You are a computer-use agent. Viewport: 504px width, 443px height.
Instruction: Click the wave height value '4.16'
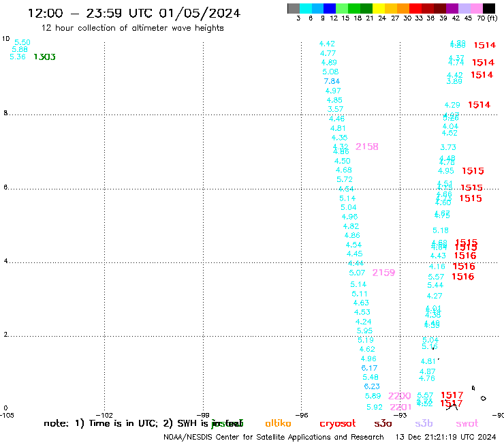click(437, 266)
